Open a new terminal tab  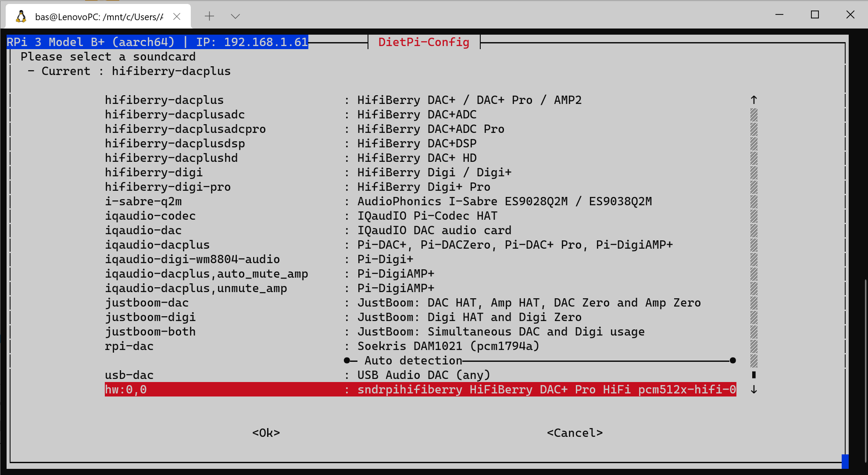pyautogui.click(x=209, y=16)
